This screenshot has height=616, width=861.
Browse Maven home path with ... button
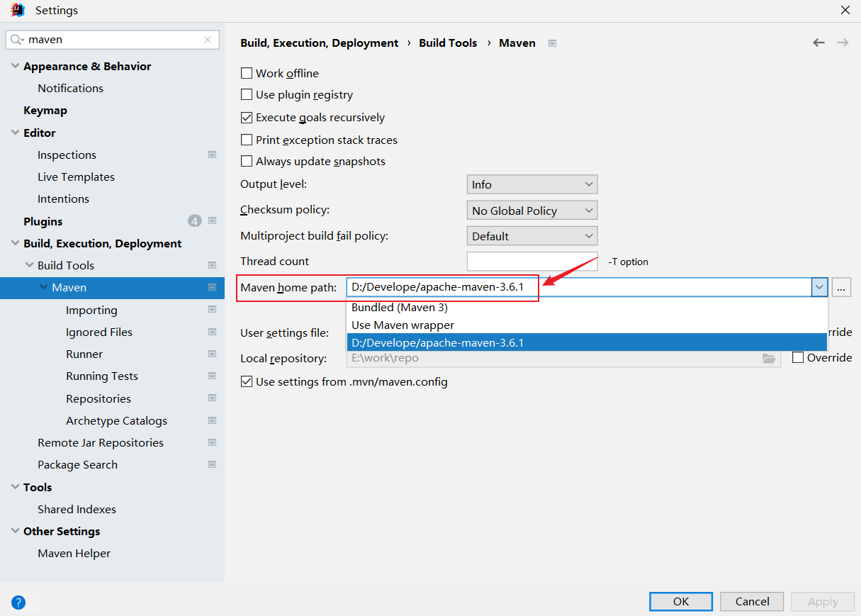pos(841,287)
